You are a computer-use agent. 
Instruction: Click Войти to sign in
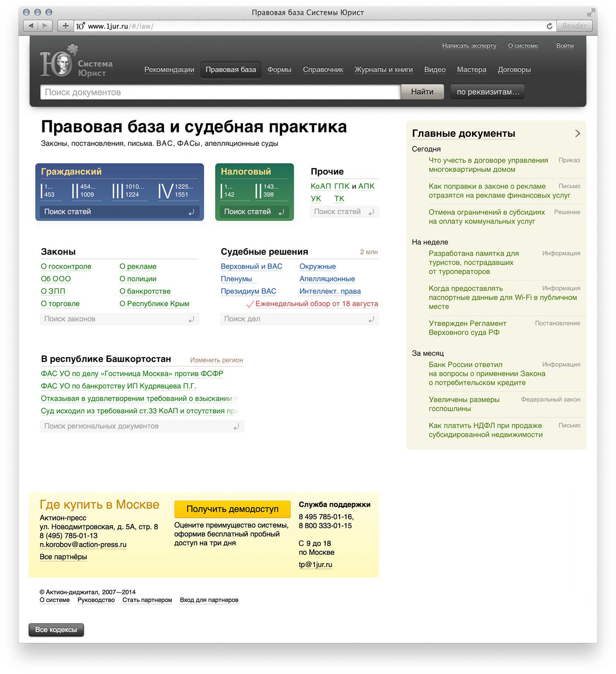pyautogui.click(x=565, y=46)
